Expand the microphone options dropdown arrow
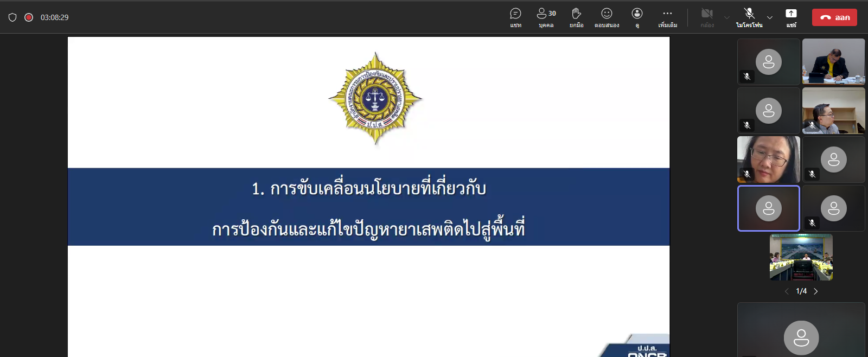Image resolution: width=868 pixels, height=357 pixels. click(769, 17)
